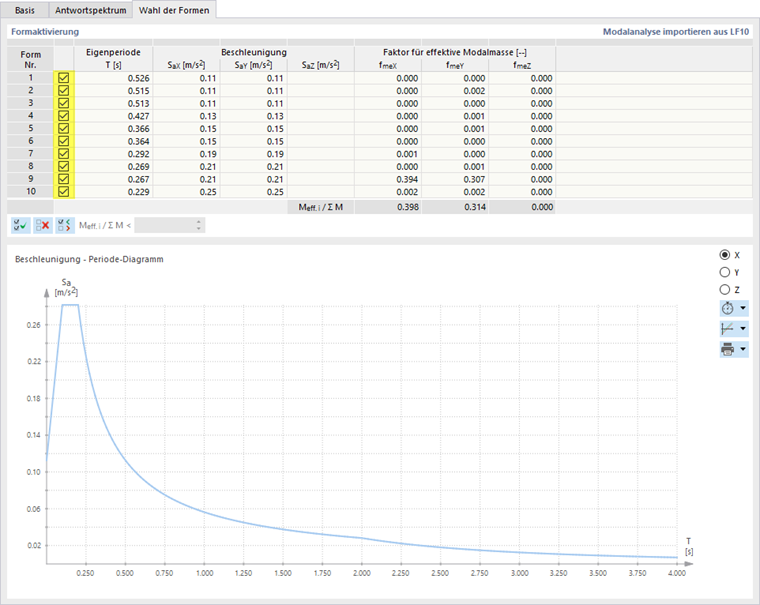Image resolution: width=760 pixels, height=605 pixels.
Task: Click the stopwatch period display icon
Action: pos(728,308)
